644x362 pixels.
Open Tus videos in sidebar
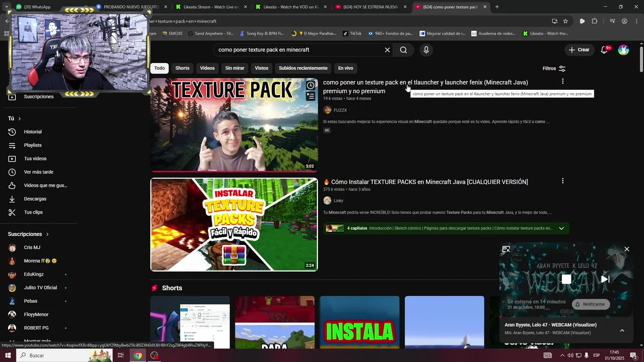click(35, 159)
